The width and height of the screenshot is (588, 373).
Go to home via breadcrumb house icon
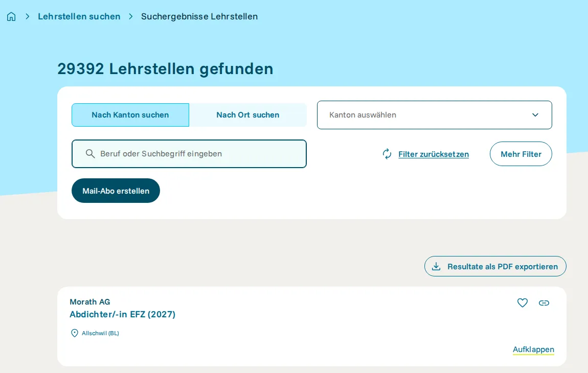click(x=11, y=16)
